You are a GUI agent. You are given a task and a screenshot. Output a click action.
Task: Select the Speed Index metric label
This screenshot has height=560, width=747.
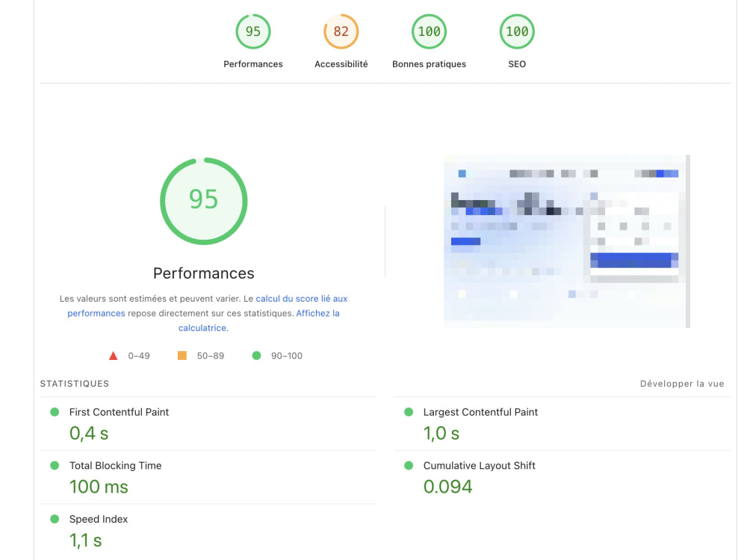tap(99, 519)
